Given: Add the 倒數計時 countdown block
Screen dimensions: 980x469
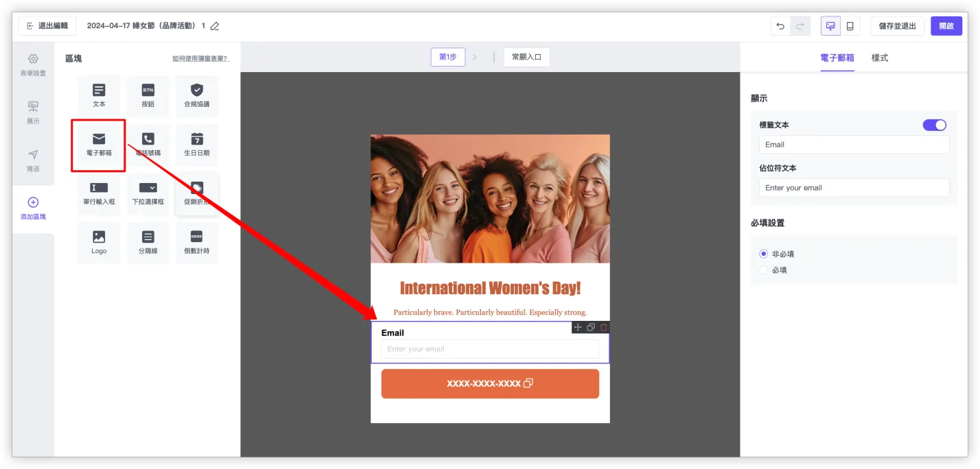Looking at the screenshot, I should pos(196,243).
